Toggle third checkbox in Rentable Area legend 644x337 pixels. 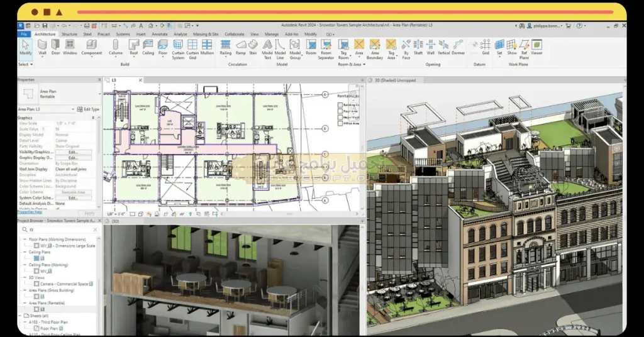point(340,118)
